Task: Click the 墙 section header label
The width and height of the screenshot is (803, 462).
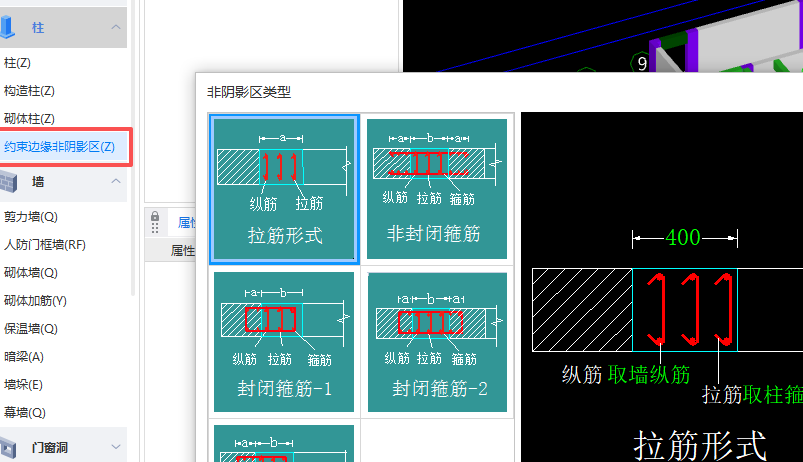Action: 38,182
